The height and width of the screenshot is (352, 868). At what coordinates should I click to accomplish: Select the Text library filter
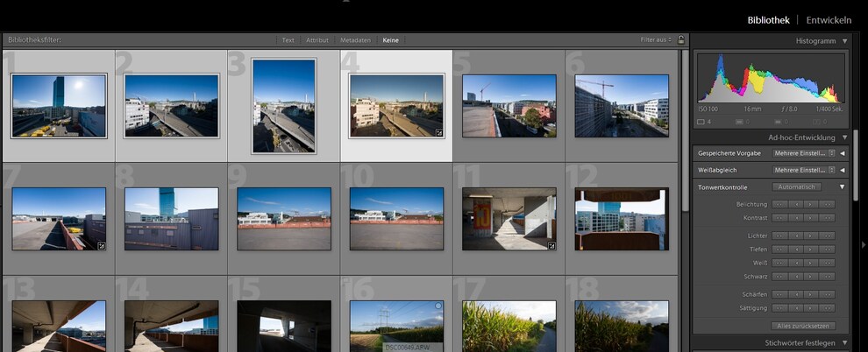pos(288,39)
